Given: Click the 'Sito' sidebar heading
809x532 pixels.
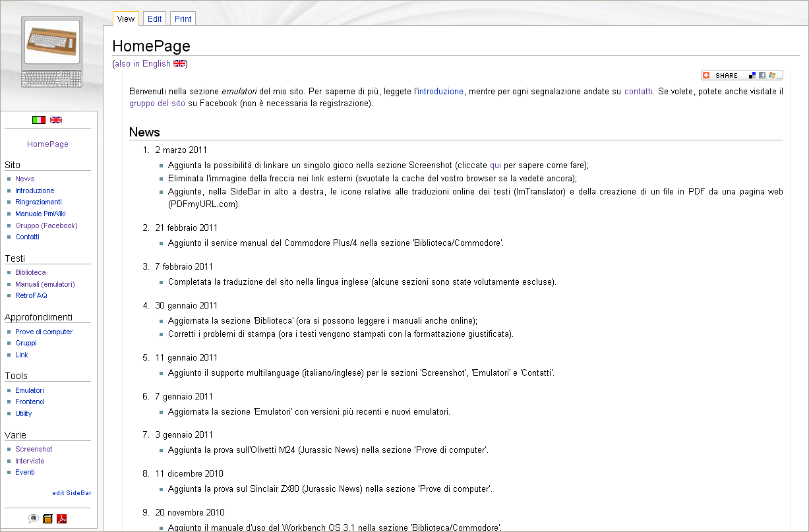Looking at the screenshot, I should [13, 165].
